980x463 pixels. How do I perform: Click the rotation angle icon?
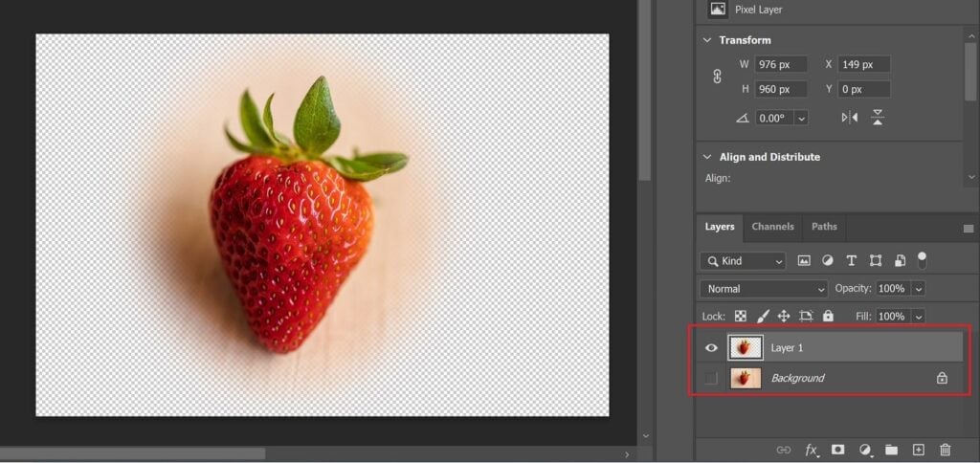click(x=743, y=118)
